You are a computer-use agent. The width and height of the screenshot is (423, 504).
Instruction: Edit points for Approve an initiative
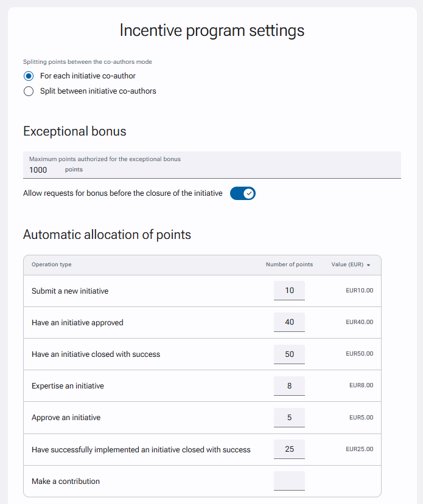289,418
